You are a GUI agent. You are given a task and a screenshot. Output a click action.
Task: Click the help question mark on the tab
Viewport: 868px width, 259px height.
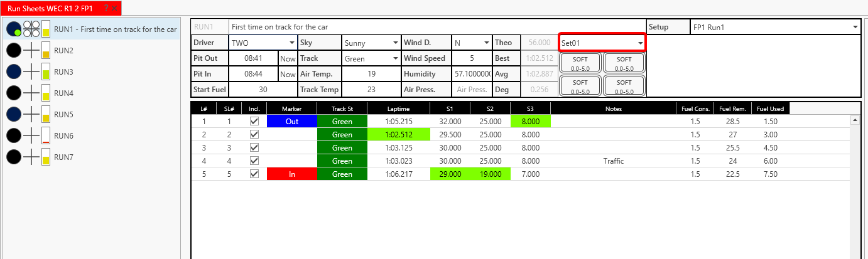(x=106, y=9)
